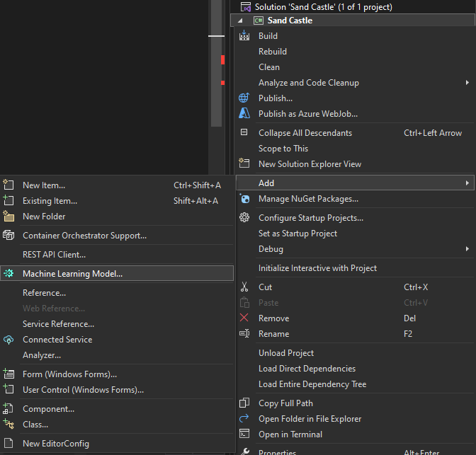476x455 pixels.
Task: Click the Cut scissors icon
Action: 244,287
